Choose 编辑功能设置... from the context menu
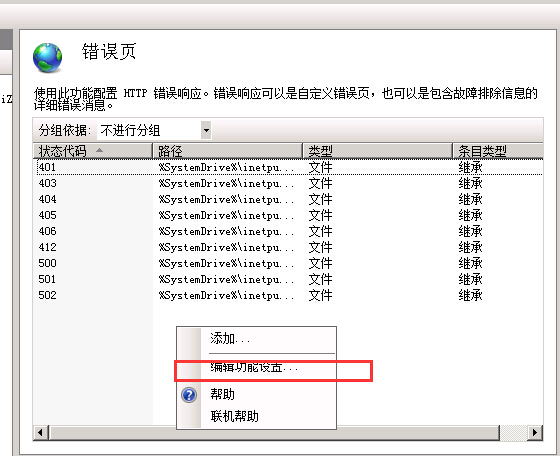The height and width of the screenshot is (456, 560). 256,368
